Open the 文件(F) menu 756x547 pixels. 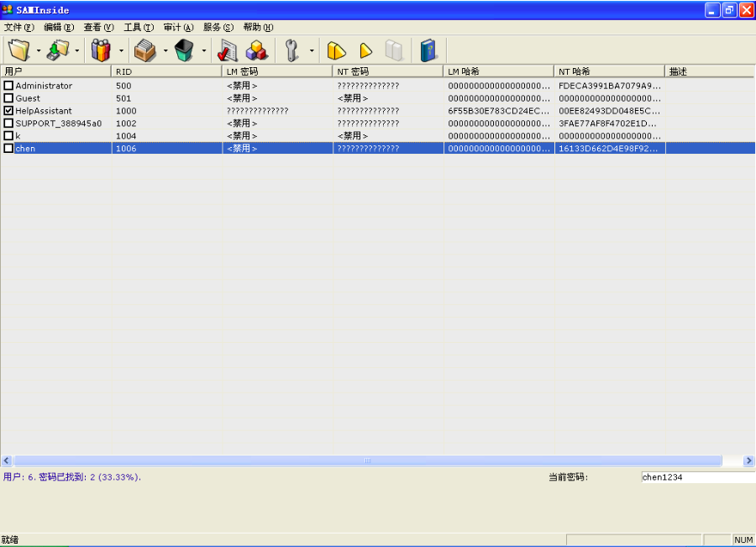click(18, 27)
